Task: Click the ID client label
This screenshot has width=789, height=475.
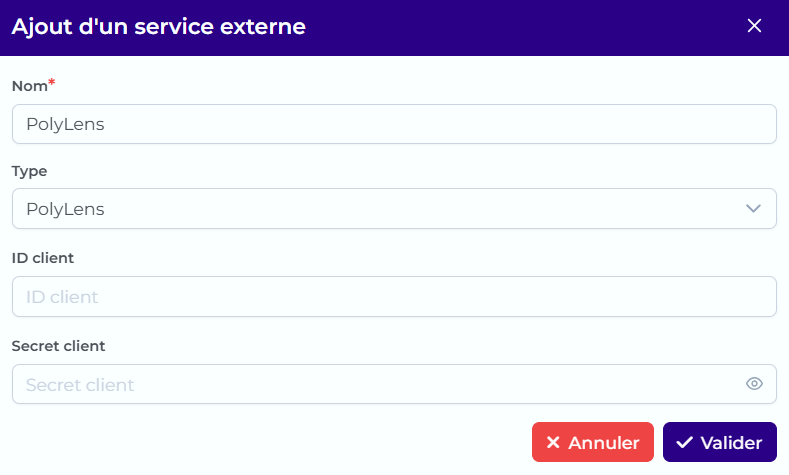Action: click(43, 258)
